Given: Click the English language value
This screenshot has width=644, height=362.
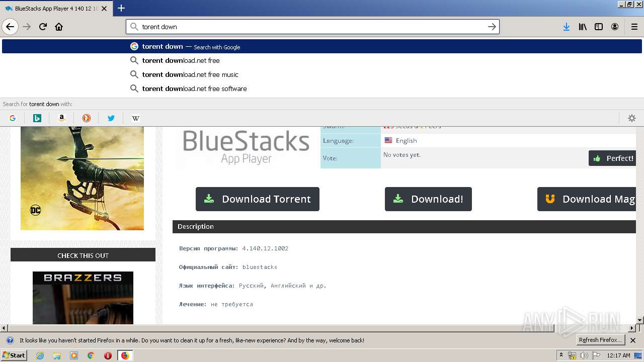Looking at the screenshot, I should tap(406, 141).
